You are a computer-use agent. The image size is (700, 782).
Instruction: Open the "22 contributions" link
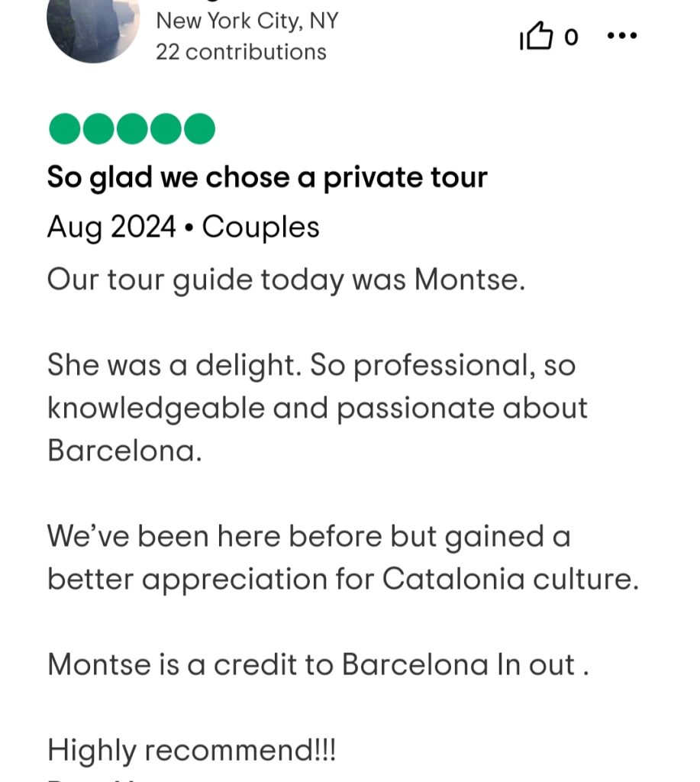coord(240,52)
